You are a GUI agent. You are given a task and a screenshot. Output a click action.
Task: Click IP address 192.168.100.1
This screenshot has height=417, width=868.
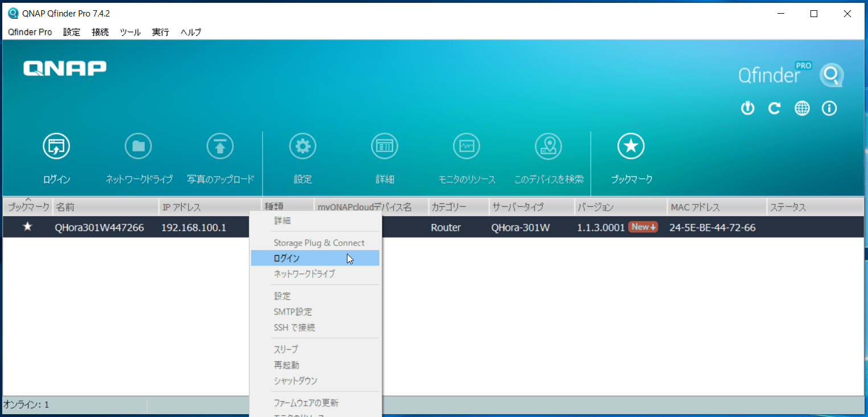point(194,228)
